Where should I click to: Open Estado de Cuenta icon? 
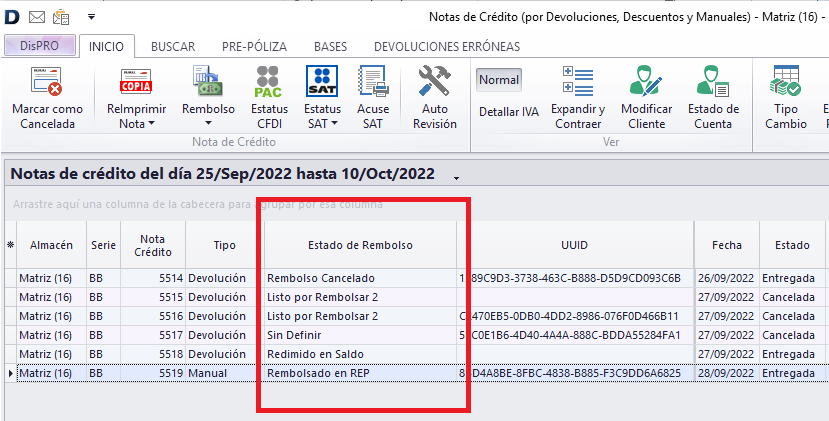(713, 81)
